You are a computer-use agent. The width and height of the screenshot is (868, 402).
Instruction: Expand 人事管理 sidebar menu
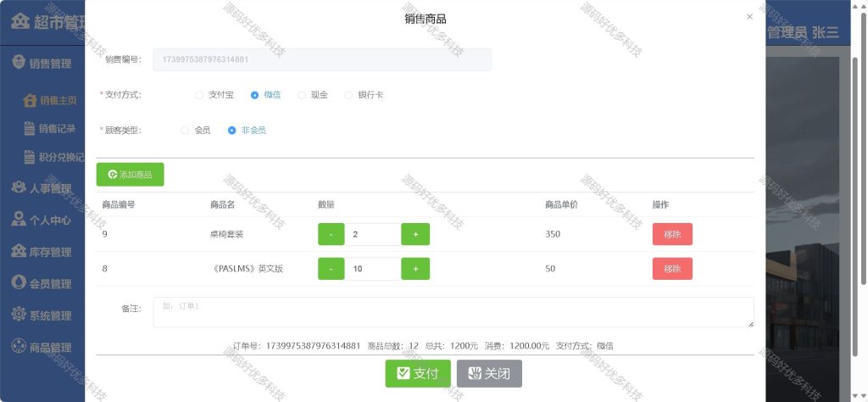[x=42, y=188]
